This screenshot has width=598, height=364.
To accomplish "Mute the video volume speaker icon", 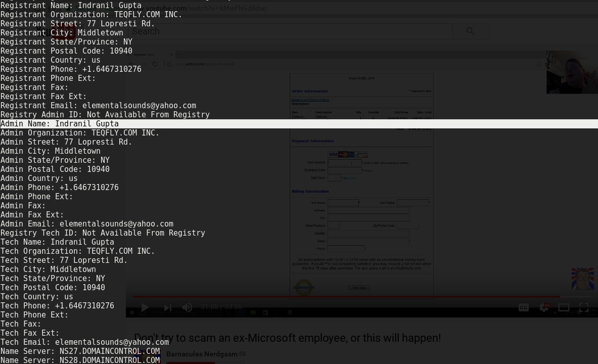I will pos(187,307).
